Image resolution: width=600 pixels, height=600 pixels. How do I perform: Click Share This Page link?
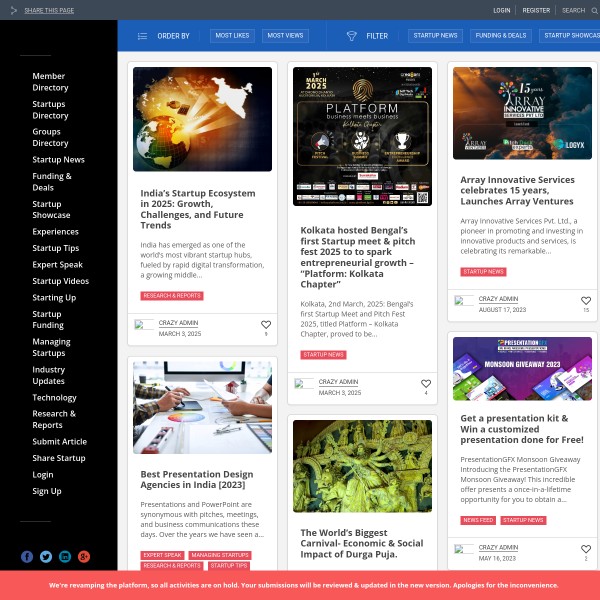(x=49, y=10)
